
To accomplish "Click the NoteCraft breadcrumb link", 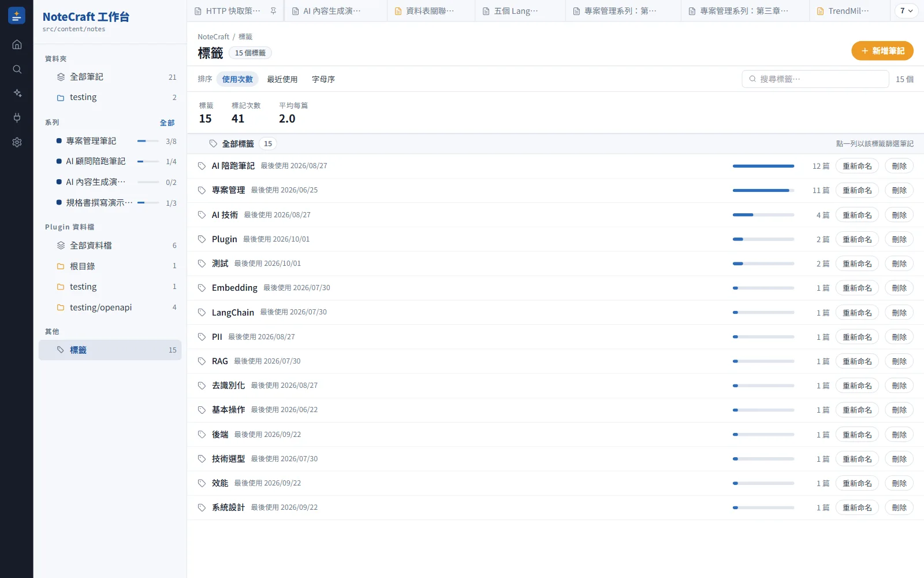I will pyautogui.click(x=213, y=36).
